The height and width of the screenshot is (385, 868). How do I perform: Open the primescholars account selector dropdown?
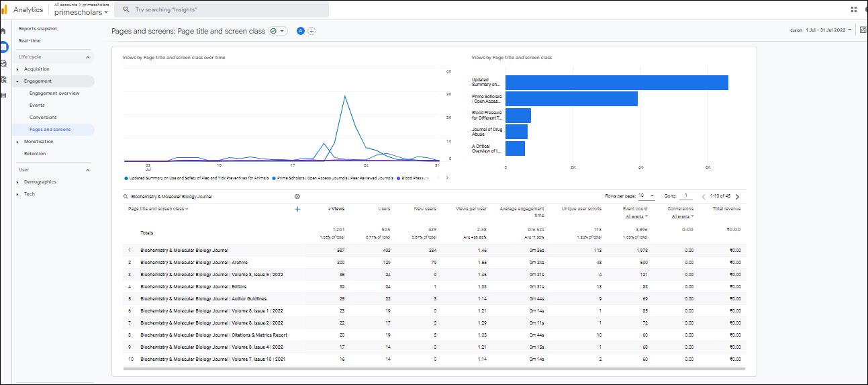81,13
